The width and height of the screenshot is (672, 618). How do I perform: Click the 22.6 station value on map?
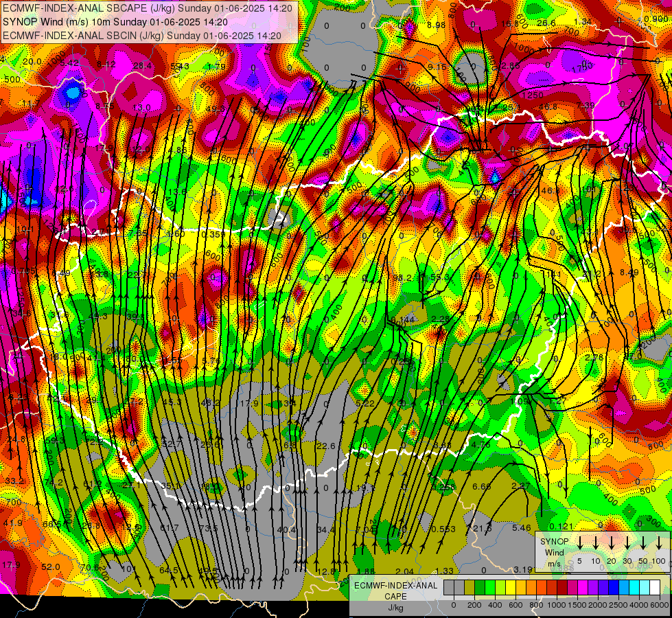pos(326,446)
